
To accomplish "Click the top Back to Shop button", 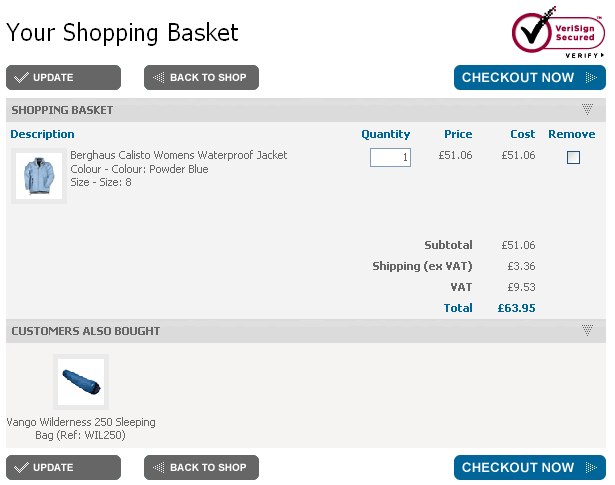I will click(201, 78).
